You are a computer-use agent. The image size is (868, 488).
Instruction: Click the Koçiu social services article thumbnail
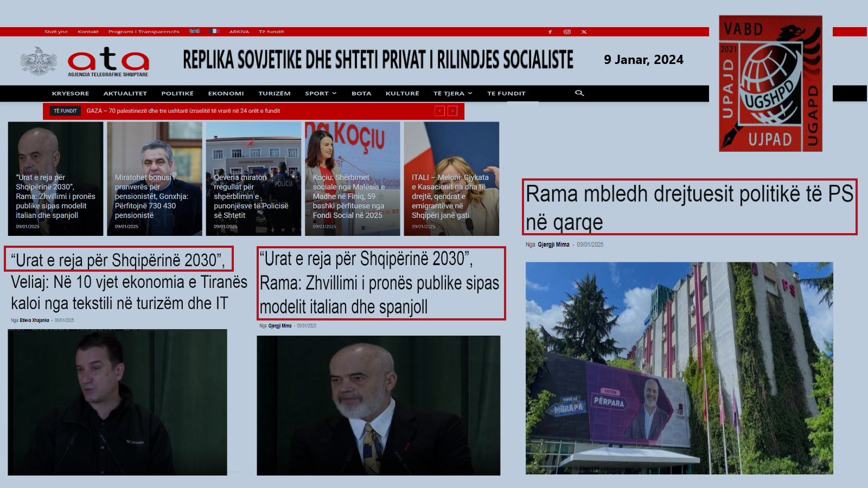(352, 178)
